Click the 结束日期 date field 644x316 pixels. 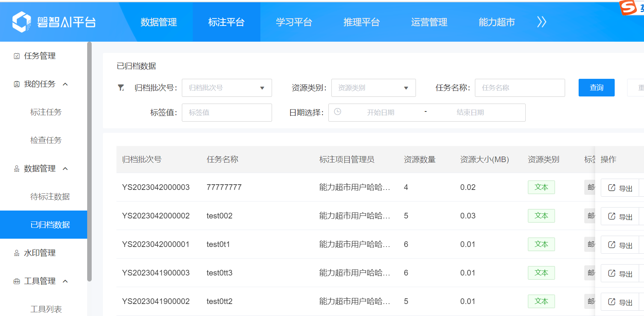470,113
